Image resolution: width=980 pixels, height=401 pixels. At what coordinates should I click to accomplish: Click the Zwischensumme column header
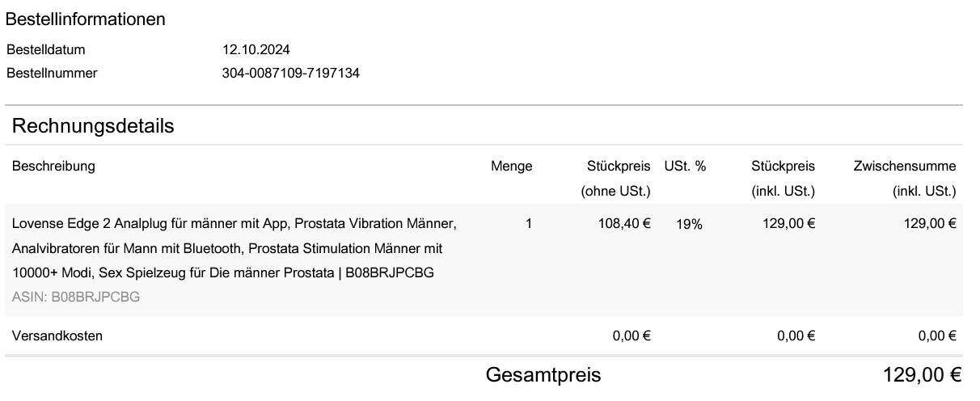tap(904, 167)
